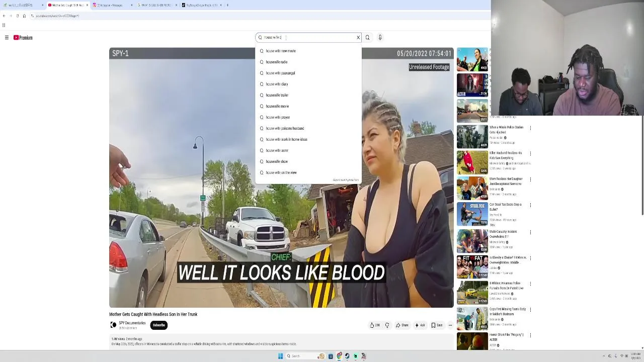The width and height of the screenshot is (644, 362).
Task: Reload the page with refresh icon
Action: [17, 16]
